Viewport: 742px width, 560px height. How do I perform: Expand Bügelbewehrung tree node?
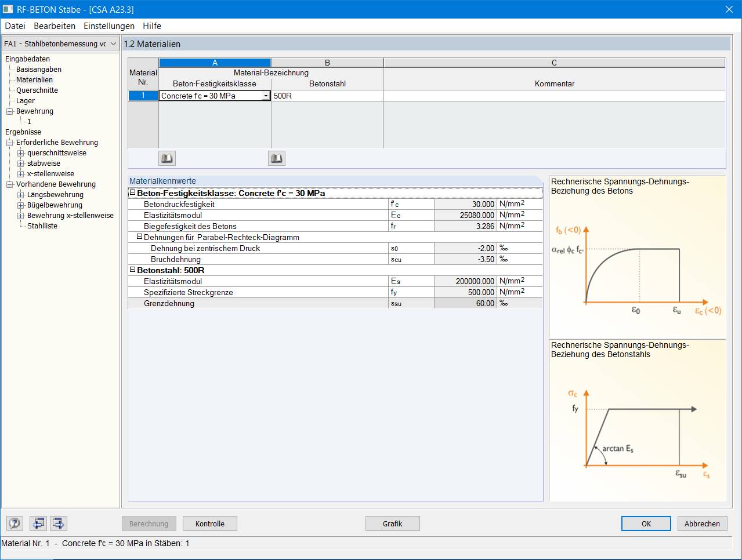[20, 205]
